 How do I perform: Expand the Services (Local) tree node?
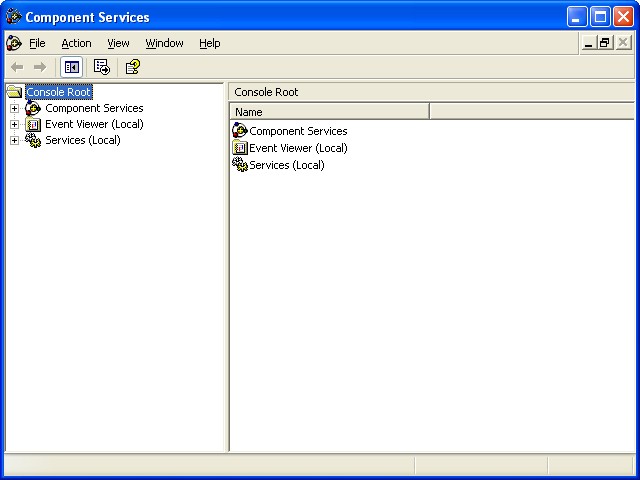[x=14, y=140]
